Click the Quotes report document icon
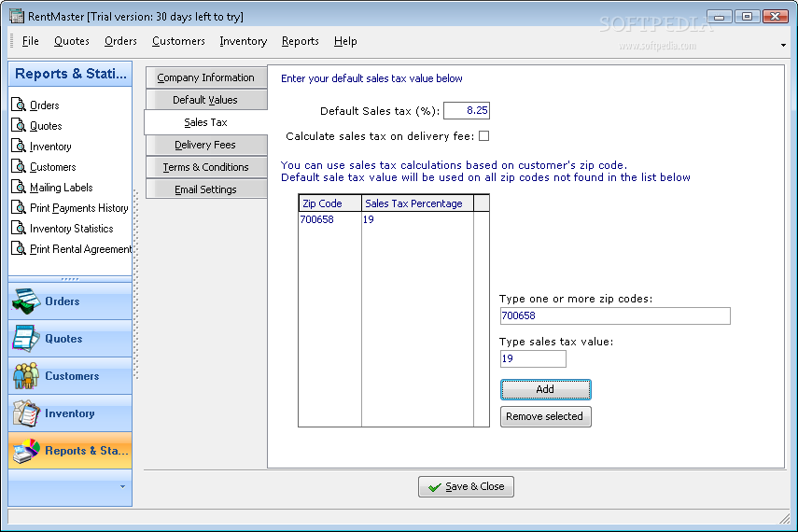798x532 pixels. point(19,125)
